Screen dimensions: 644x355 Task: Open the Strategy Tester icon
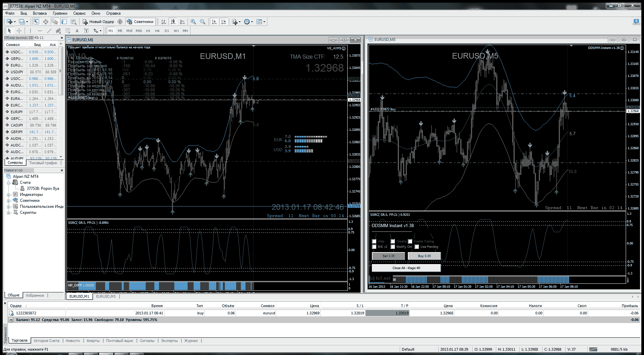(x=74, y=22)
